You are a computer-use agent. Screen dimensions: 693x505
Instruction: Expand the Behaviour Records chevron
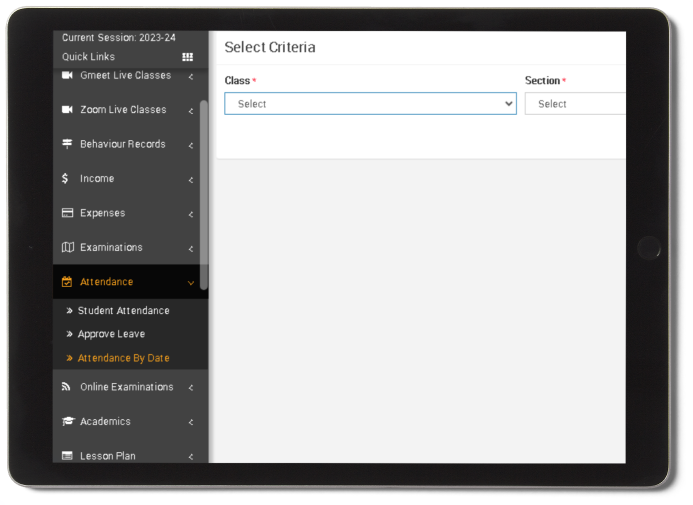(191, 146)
